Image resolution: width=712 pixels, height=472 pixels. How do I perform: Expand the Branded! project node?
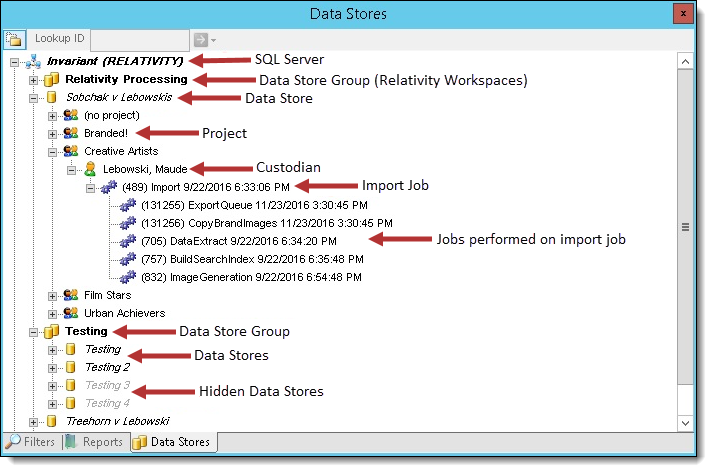pos(52,134)
